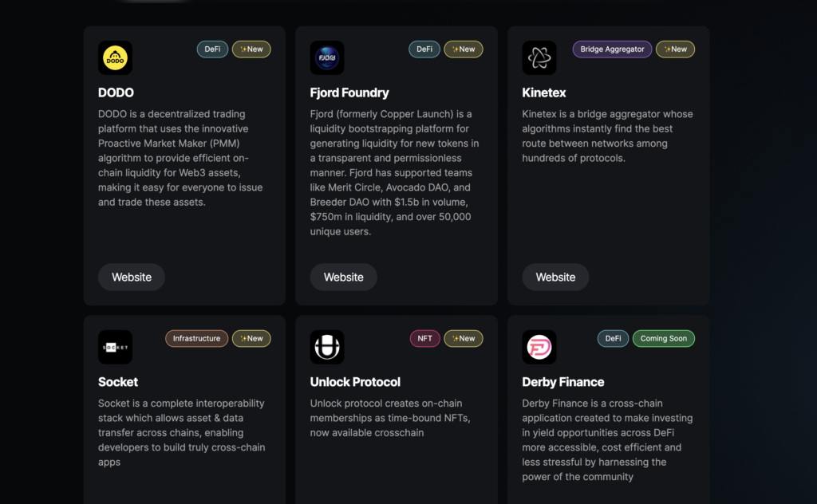Open the Fjord Foundry Website button
The width and height of the screenshot is (817, 504).
coord(344,278)
